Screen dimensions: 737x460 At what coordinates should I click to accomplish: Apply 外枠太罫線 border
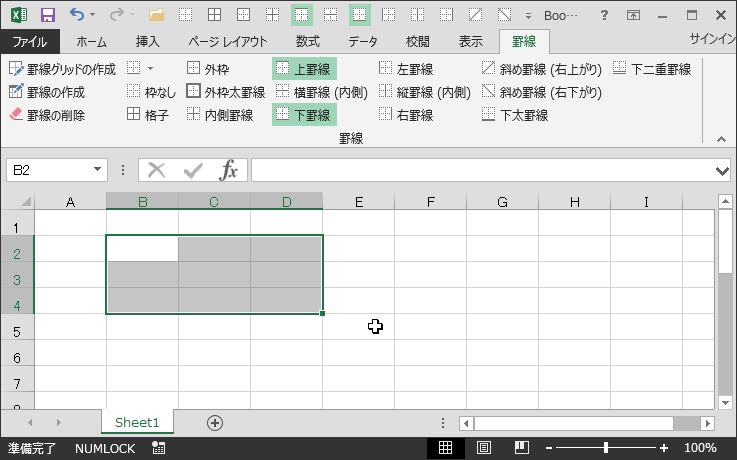pos(226,92)
